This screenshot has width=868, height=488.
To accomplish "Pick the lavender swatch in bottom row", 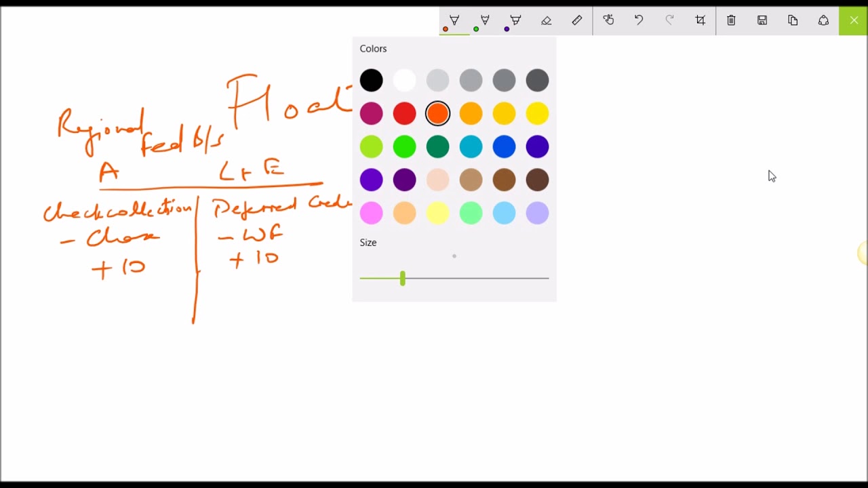I will click(x=537, y=213).
